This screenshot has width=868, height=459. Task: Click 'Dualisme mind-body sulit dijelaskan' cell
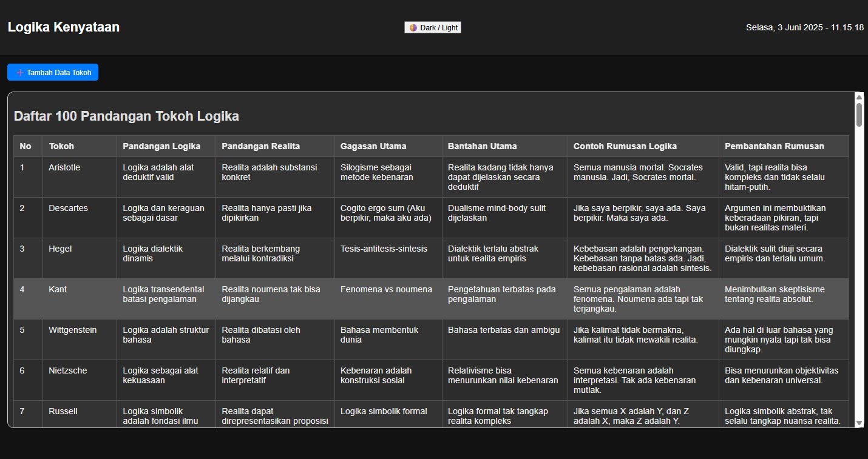[x=504, y=218]
